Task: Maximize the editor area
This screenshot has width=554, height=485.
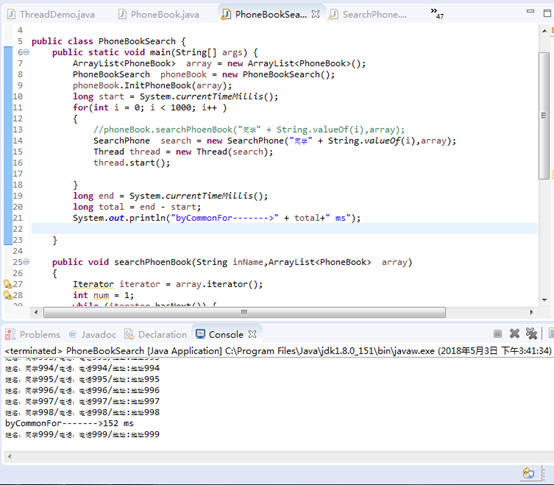Action: coord(547,13)
